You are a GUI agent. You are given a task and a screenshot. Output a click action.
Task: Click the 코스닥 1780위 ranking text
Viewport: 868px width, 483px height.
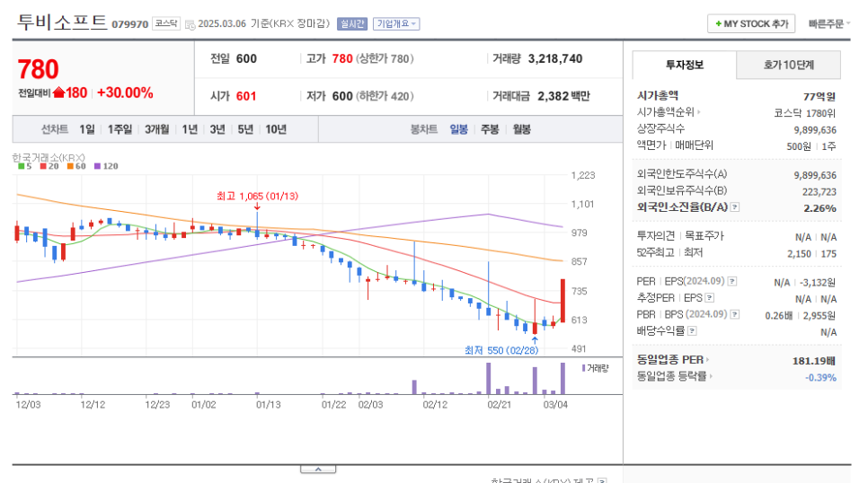(x=804, y=113)
